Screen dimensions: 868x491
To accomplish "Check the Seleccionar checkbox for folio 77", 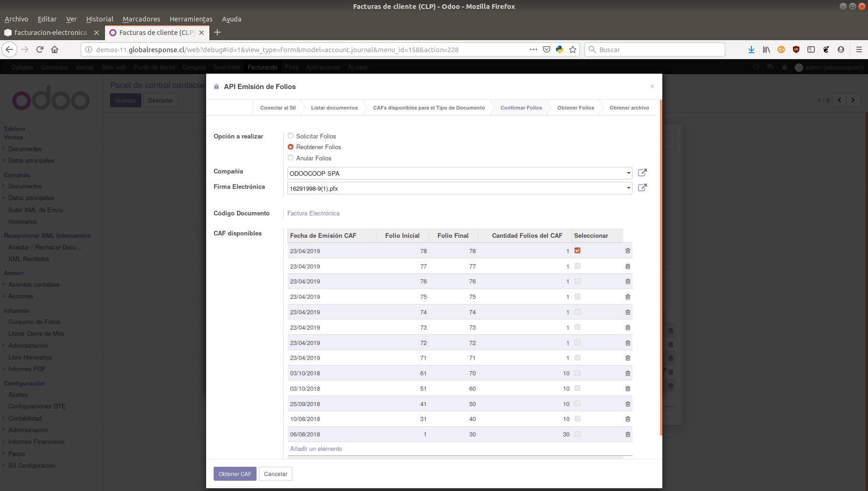I will tap(577, 266).
